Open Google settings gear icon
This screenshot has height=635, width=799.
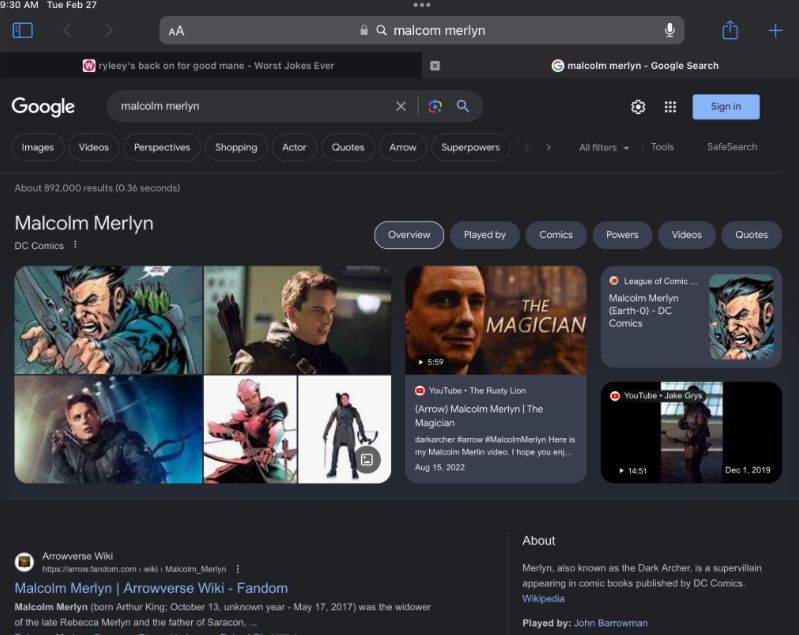pos(638,107)
